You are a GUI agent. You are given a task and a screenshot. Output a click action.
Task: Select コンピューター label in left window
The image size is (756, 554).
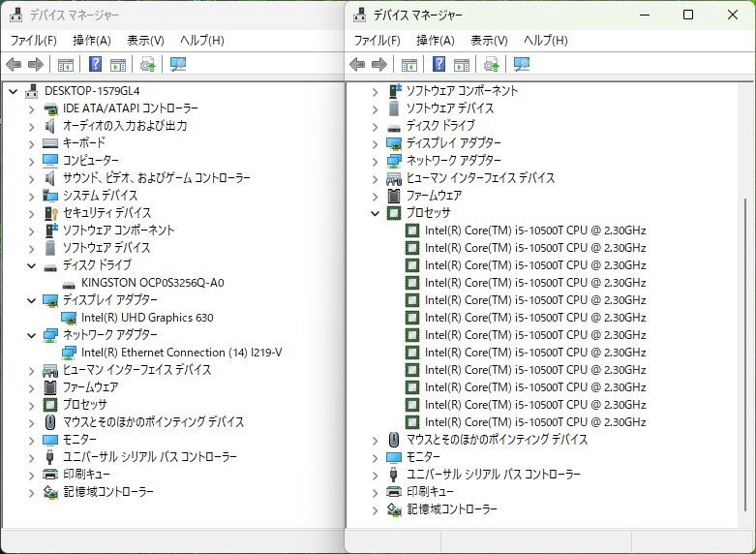click(91, 161)
